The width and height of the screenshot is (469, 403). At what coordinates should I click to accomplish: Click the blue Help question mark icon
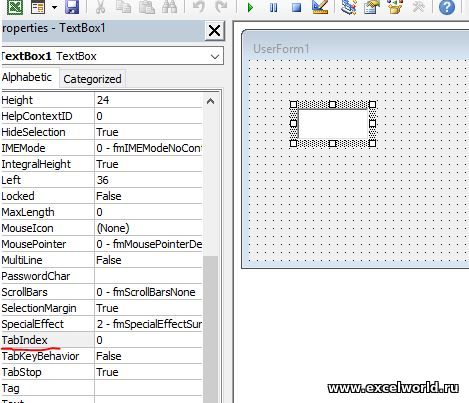click(447, 7)
